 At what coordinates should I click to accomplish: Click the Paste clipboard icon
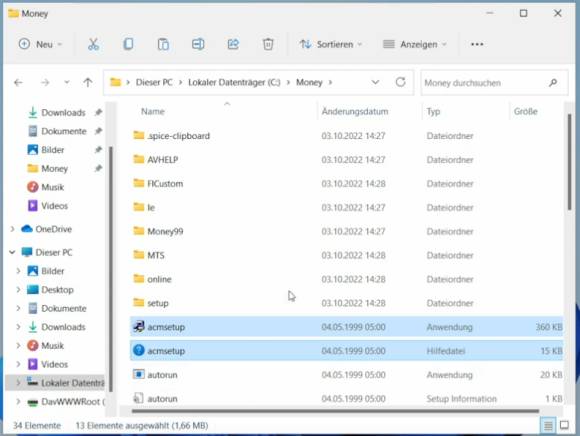click(163, 44)
